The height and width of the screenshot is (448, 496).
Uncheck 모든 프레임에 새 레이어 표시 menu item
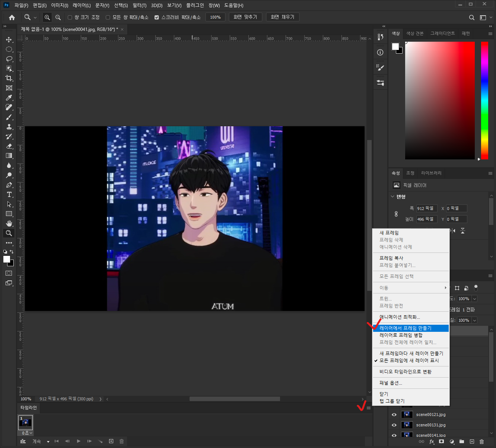[411, 360]
